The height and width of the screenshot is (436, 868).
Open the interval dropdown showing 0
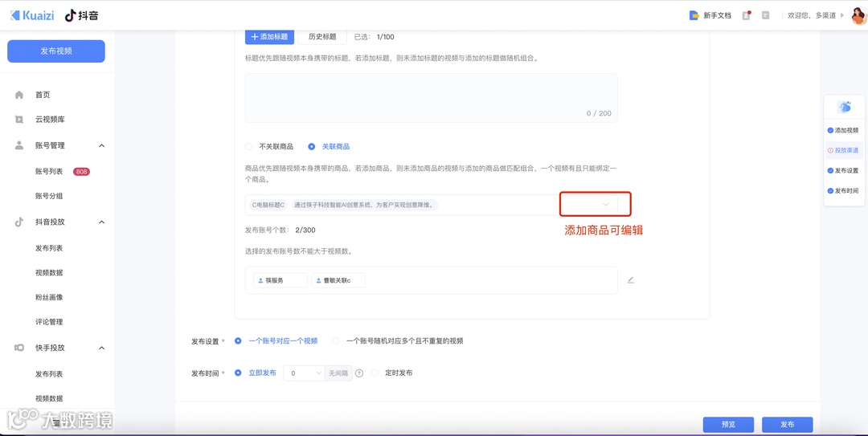tap(304, 373)
